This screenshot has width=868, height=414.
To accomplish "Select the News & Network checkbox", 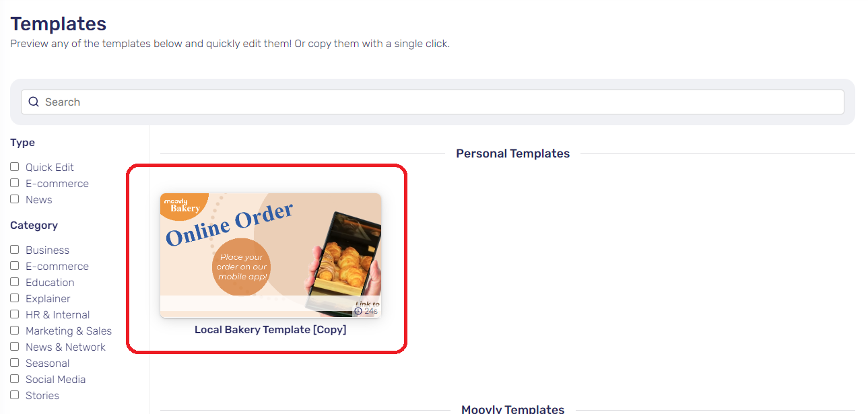I will tap(15, 347).
